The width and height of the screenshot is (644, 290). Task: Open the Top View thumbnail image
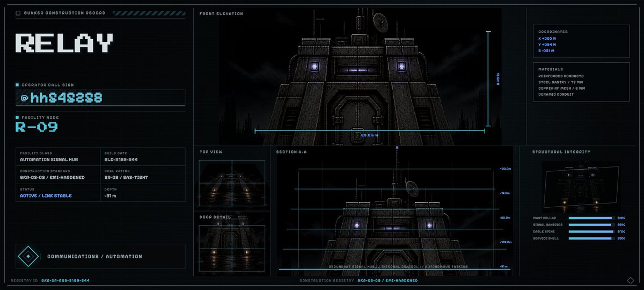click(x=231, y=183)
